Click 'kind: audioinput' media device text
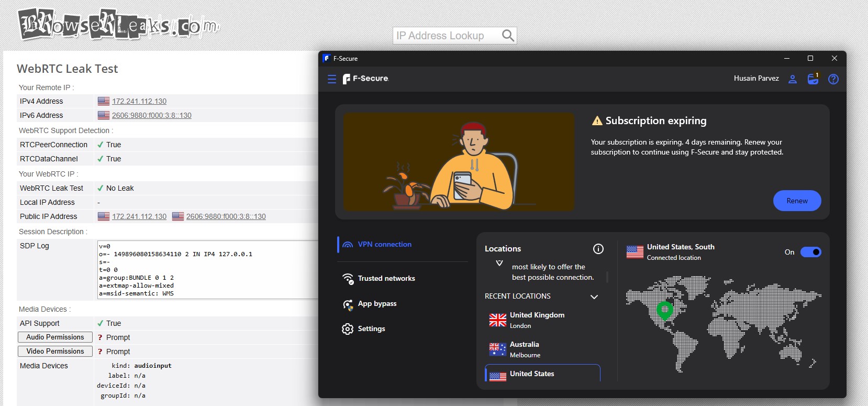The height and width of the screenshot is (406, 868). click(x=141, y=366)
